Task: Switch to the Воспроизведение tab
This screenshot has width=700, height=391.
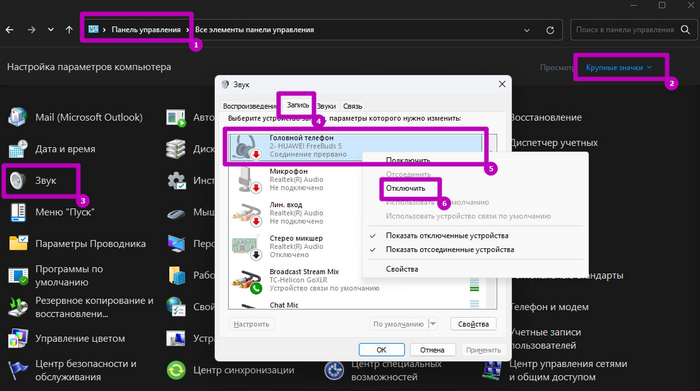Action: [x=250, y=106]
